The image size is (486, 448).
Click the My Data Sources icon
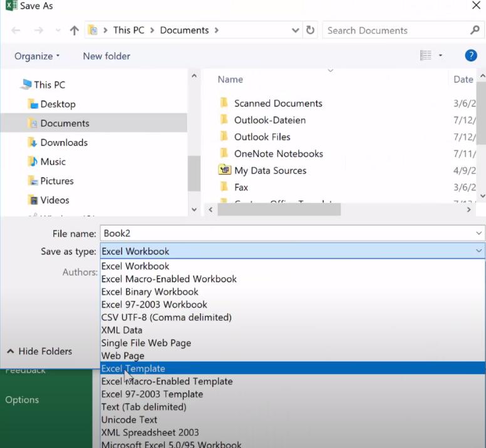click(x=224, y=170)
